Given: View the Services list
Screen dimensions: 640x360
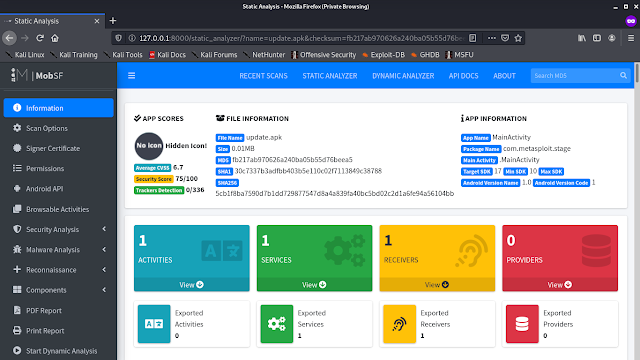Looking at the screenshot, I should 314,284.
